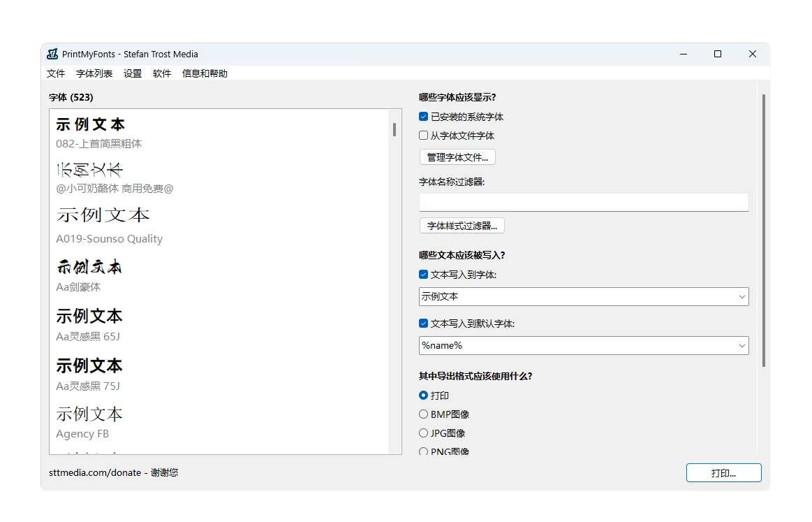The height and width of the screenshot is (522, 812).
Task: Select BMP图像 export format
Action: (424, 414)
